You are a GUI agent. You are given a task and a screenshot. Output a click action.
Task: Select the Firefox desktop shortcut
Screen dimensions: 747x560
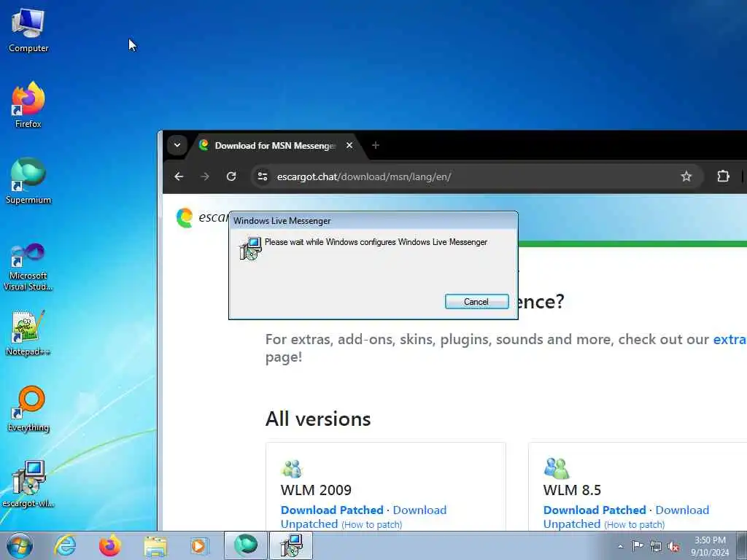pyautogui.click(x=28, y=105)
